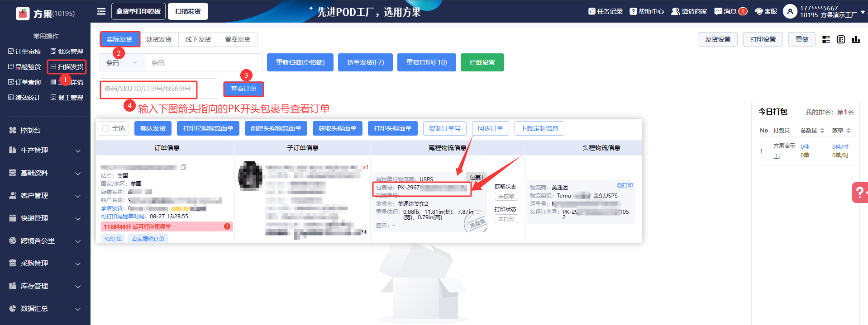Open 订单查询 shortcut in sidebar
868x325 pixels.
point(24,82)
